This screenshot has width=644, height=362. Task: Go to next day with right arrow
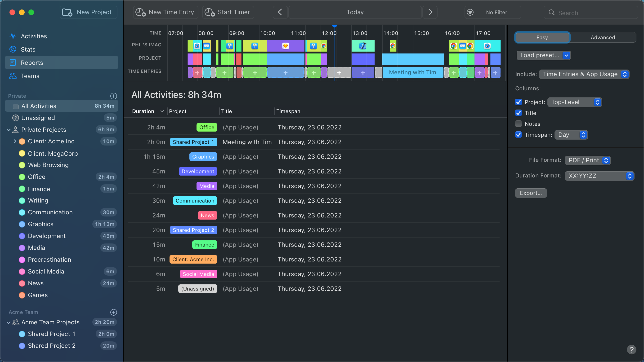pyautogui.click(x=430, y=12)
